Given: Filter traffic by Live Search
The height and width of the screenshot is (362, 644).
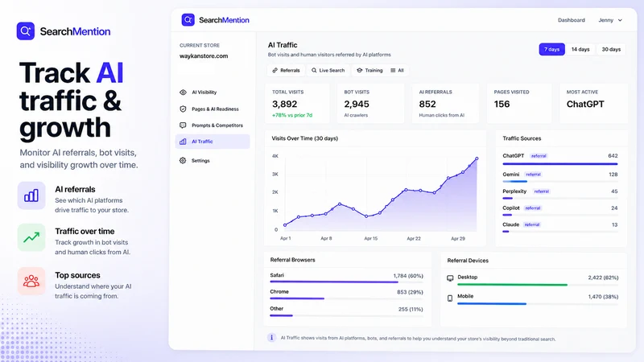Looking at the screenshot, I should (x=328, y=70).
